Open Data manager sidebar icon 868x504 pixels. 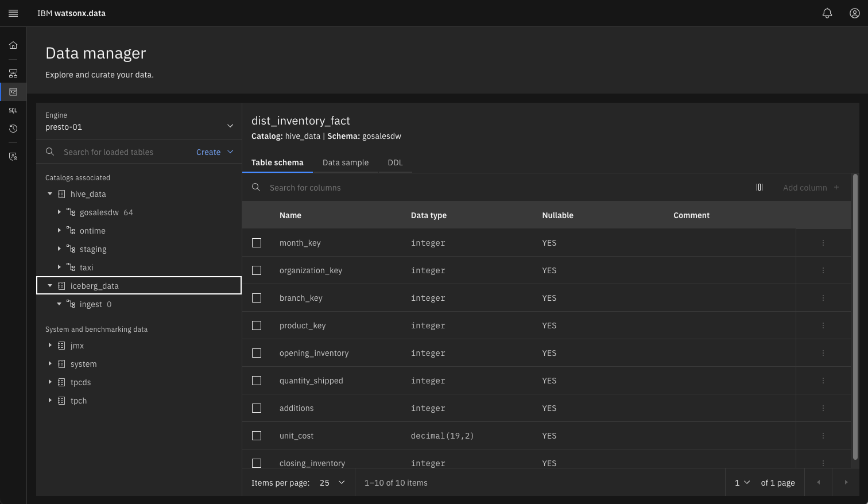click(x=13, y=92)
